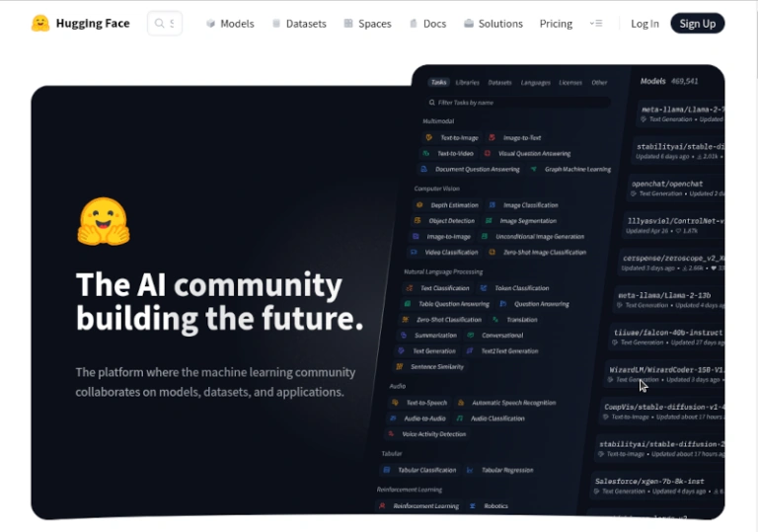
Task: Click the Hugging Face brand name text
Action: [93, 24]
